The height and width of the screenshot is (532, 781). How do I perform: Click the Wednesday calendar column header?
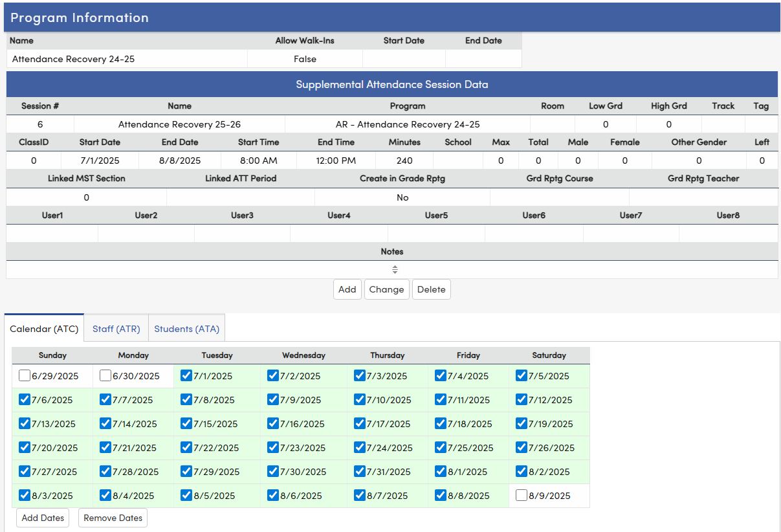(303, 355)
